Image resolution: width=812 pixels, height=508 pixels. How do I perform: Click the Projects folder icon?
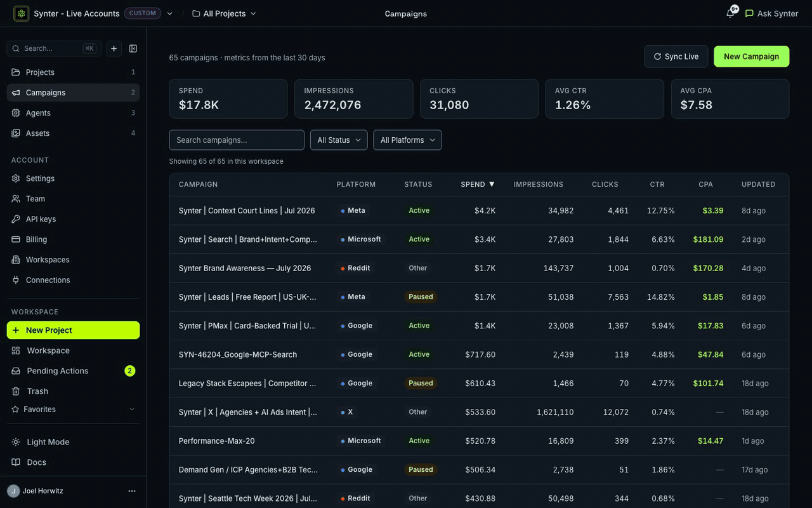pos(16,72)
